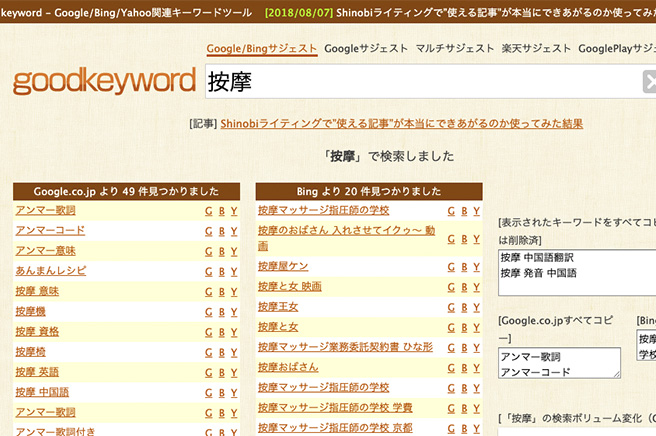Click the [Google.co.jpすべてコピー] label

pyautogui.click(x=556, y=329)
